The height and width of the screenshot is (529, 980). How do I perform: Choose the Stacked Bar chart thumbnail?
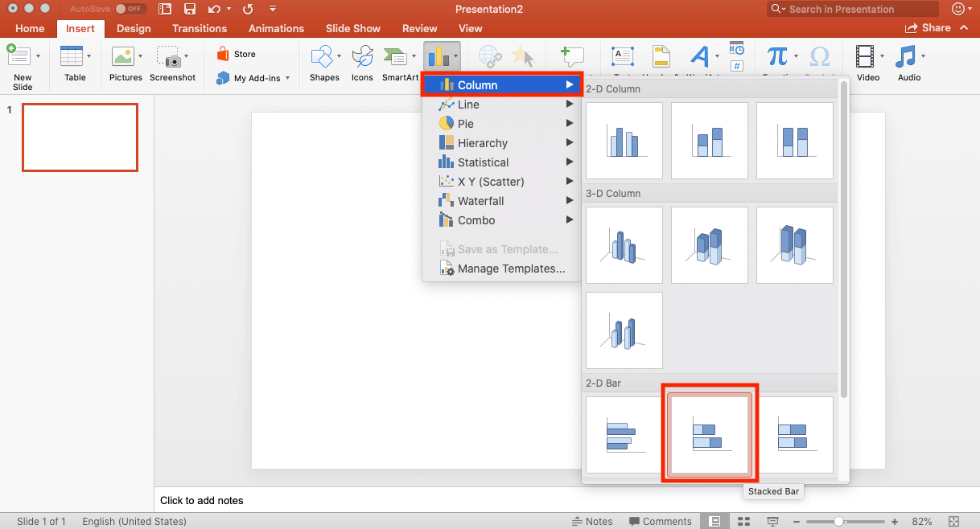pos(710,434)
